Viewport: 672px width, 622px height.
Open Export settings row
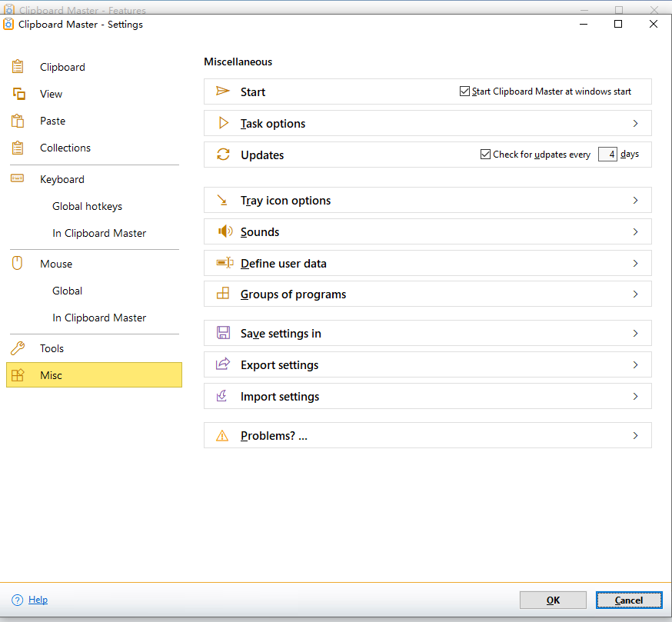427,364
